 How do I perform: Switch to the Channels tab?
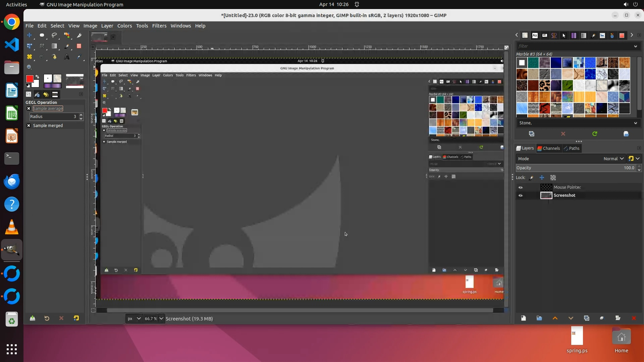pos(549,148)
